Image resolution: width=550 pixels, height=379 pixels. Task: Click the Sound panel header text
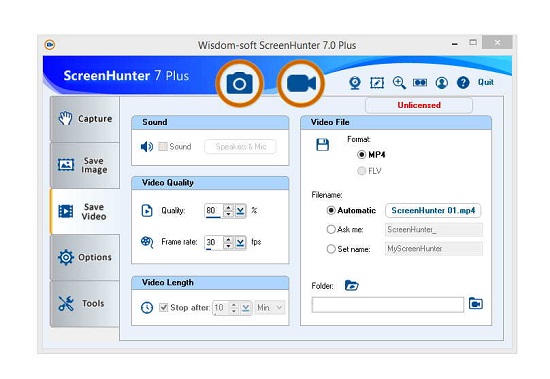coord(155,122)
